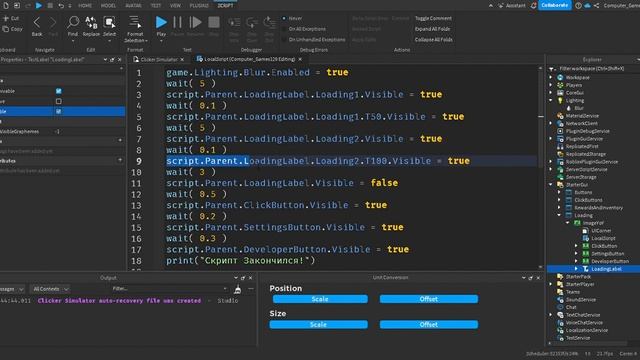
Task: Click Toggle Comment in Actions
Action: tap(433, 18)
